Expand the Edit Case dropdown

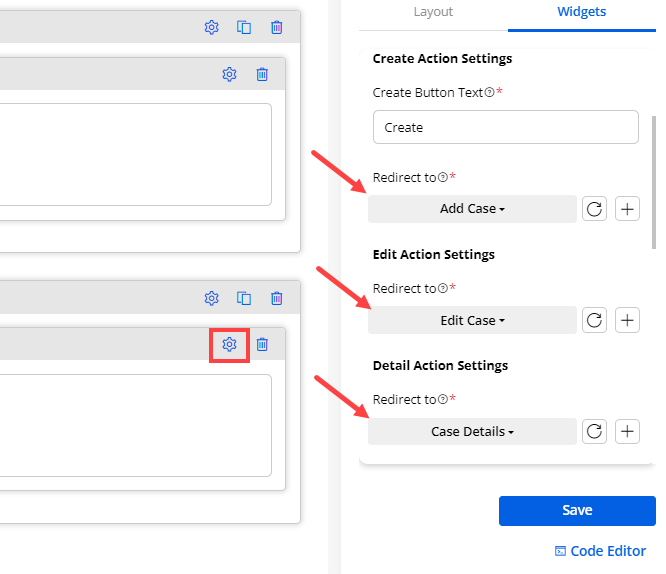pyautogui.click(x=472, y=320)
